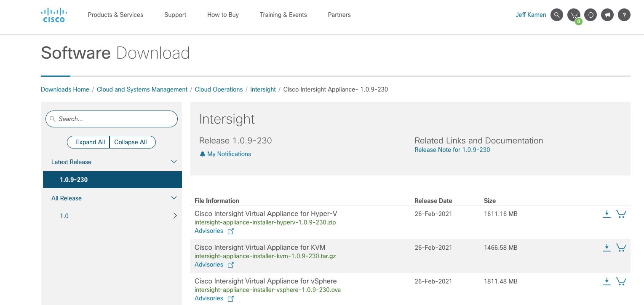Add Hyper-V appliance to cart
Screen dimensions: 644x305
[621, 214]
